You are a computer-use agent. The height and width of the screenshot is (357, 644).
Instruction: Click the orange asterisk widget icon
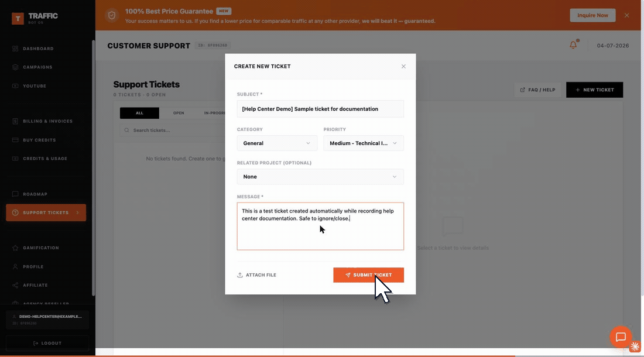point(635,346)
